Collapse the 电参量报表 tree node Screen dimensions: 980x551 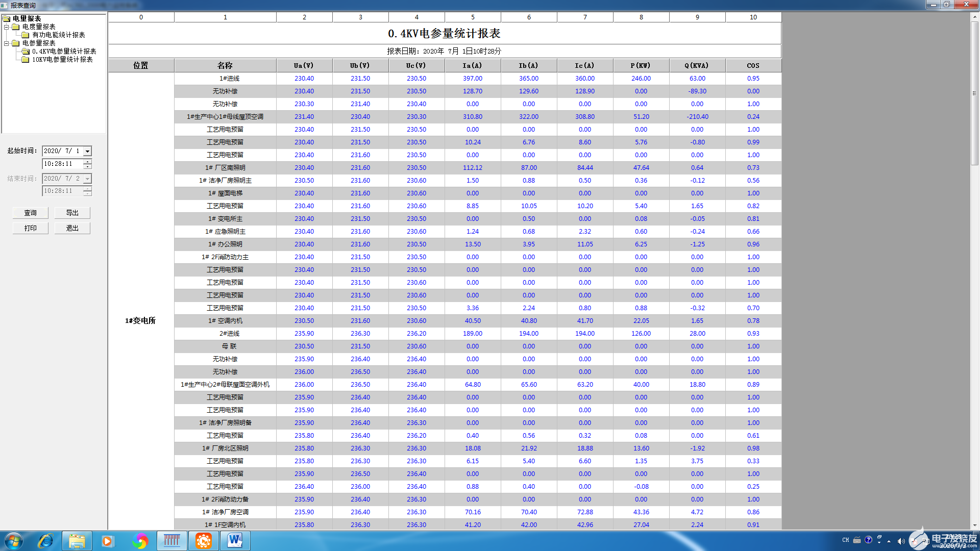[x=7, y=43]
